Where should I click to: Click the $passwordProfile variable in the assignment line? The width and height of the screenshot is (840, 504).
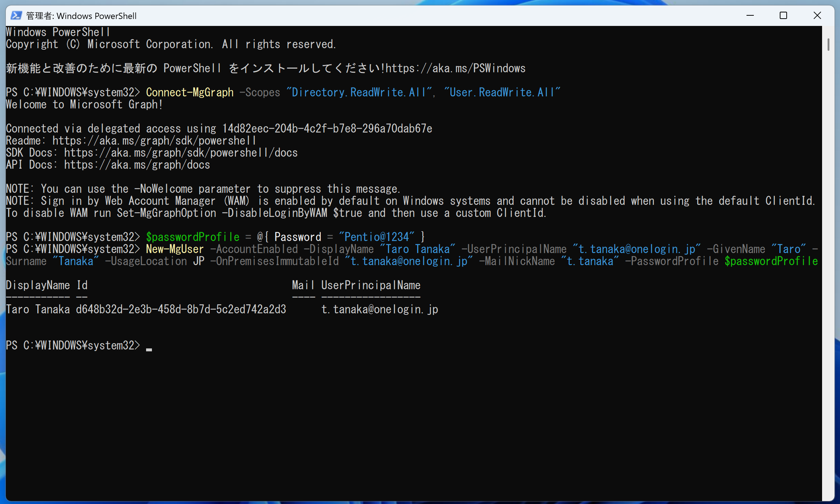click(x=192, y=237)
